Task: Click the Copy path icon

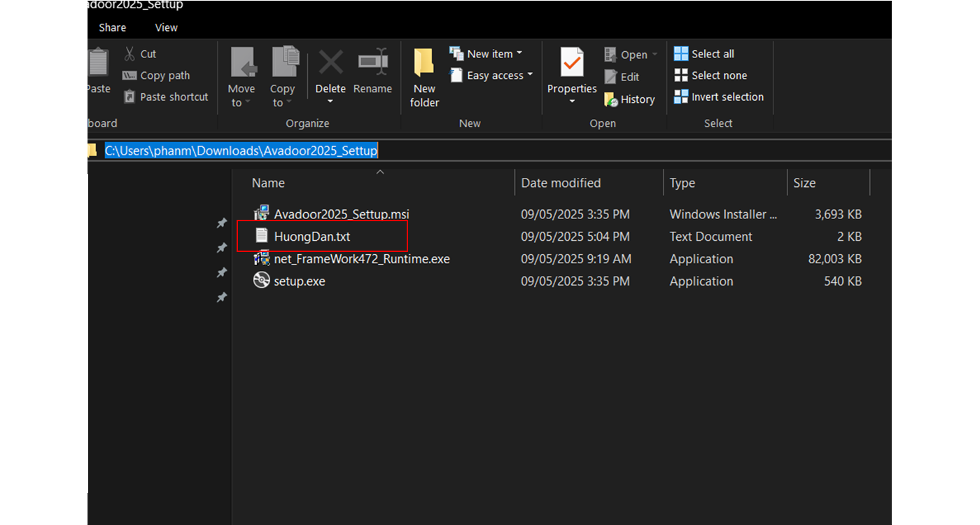Action: click(129, 76)
